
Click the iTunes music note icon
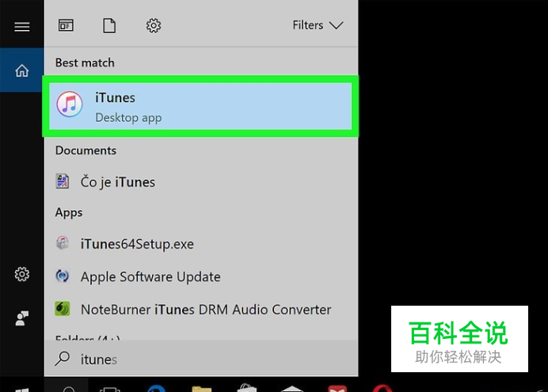[x=70, y=104]
